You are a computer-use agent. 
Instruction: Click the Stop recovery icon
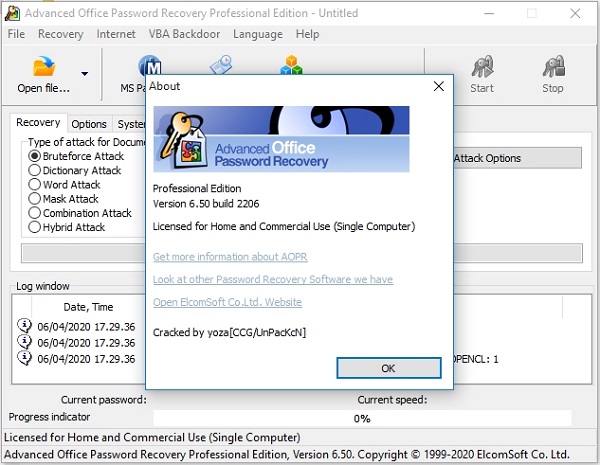click(553, 68)
